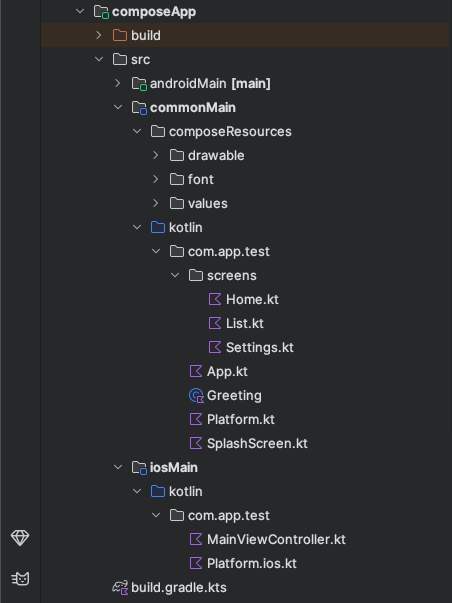Collapse the iosMain source set
This screenshot has height=603, width=452.
coord(118,467)
